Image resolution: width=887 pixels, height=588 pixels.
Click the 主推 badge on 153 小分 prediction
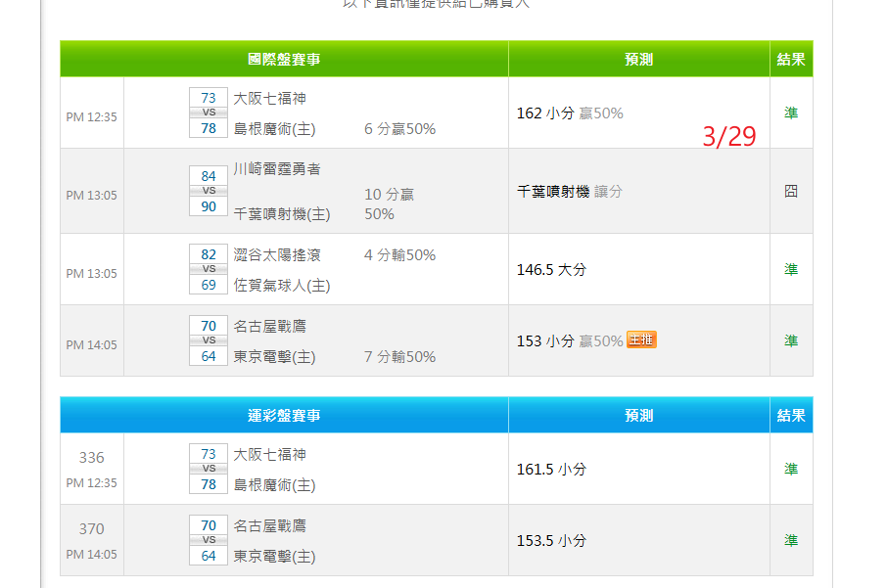tap(641, 339)
